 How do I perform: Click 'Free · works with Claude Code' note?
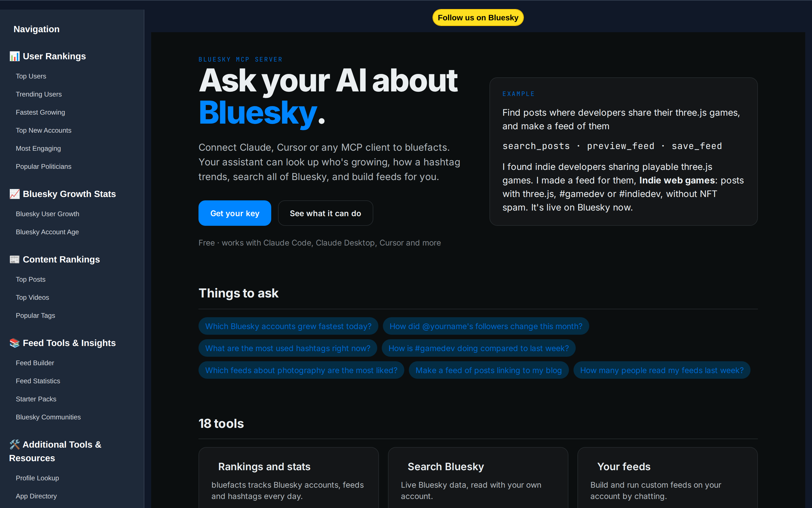point(319,243)
